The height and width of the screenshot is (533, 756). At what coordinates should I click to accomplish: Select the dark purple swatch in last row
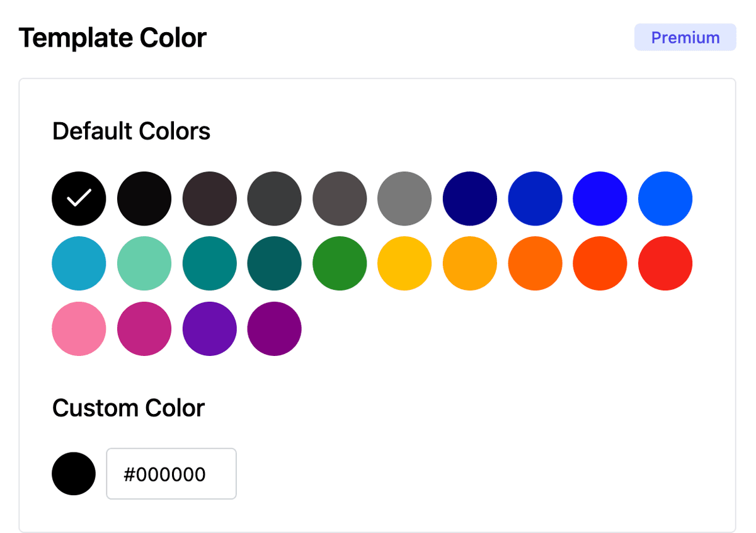click(274, 329)
